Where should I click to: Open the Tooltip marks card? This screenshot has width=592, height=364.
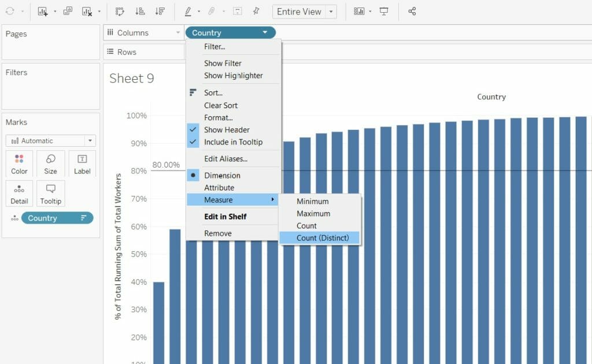[51, 194]
